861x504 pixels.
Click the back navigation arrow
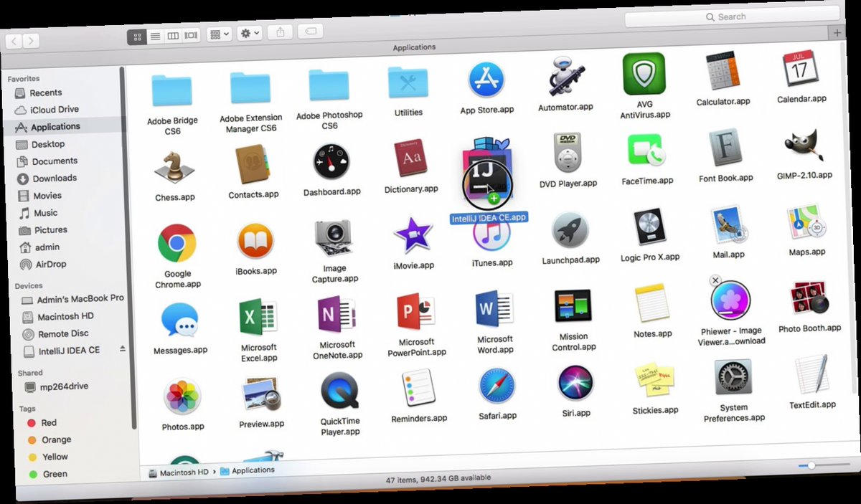pos(14,42)
